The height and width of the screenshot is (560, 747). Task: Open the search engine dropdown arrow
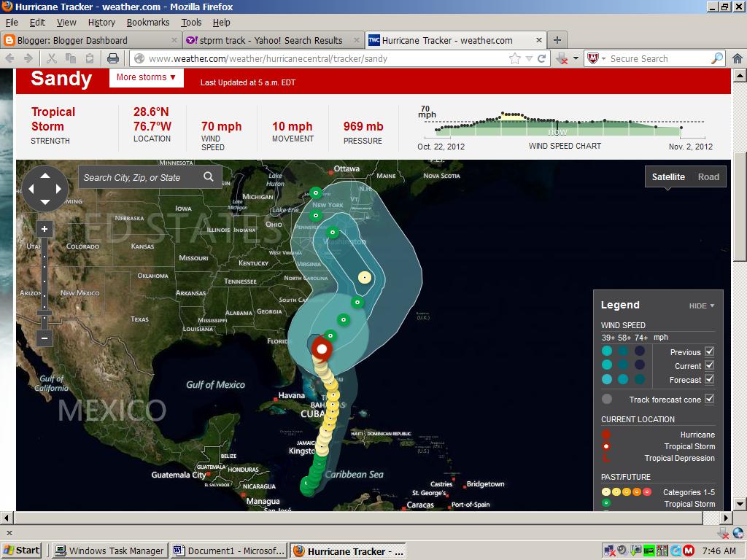coord(603,58)
